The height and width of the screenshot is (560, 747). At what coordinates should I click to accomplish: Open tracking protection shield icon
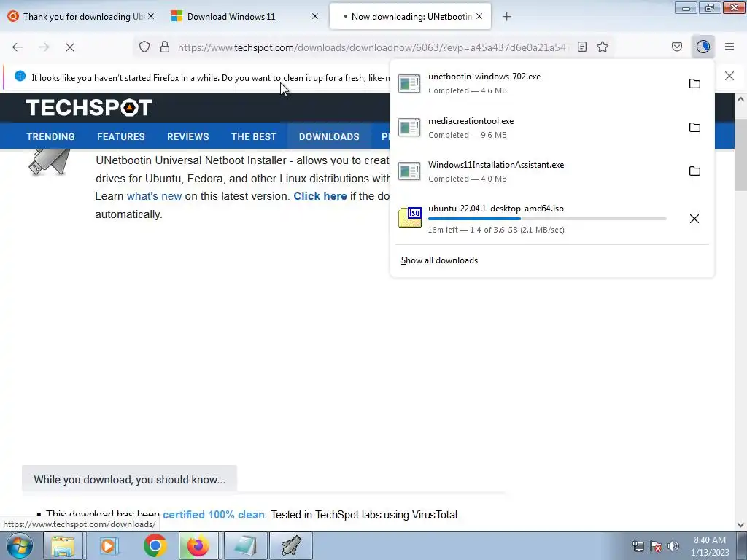click(x=144, y=47)
